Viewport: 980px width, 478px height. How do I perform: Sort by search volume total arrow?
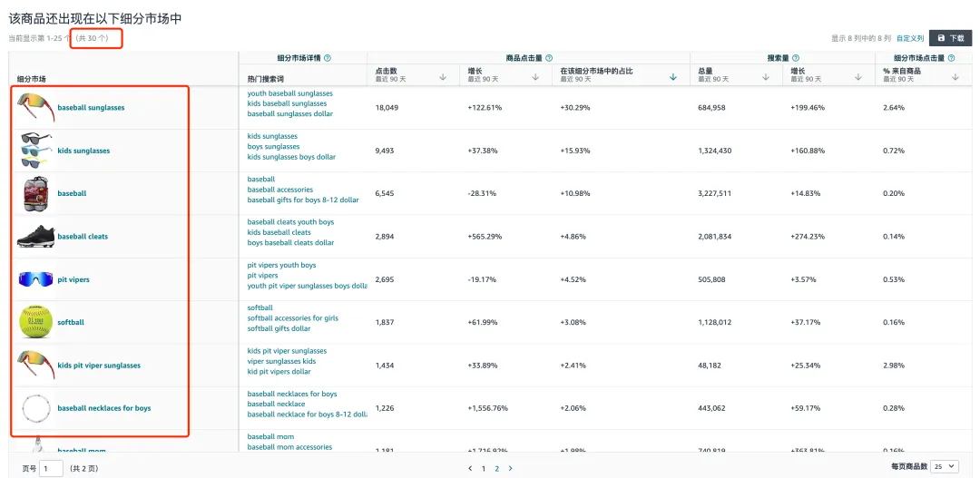pyautogui.click(x=766, y=77)
